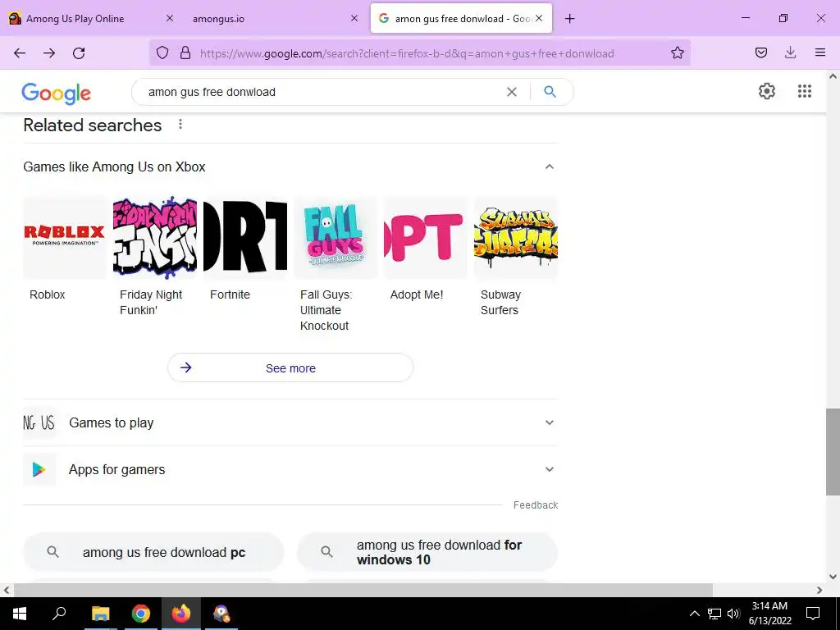Open a new tab with the plus button

tap(569, 19)
